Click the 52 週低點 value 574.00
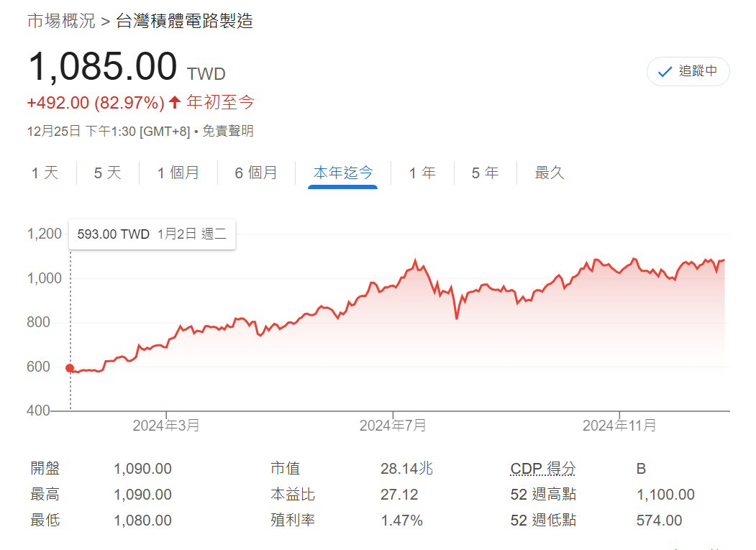Screen dimensions: 756x550 pyautogui.click(x=659, y=520)
